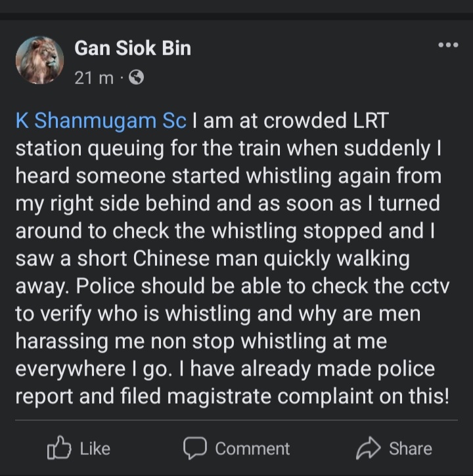
Task: Click the word "Chinese" in the post
Action: point(172,259)
